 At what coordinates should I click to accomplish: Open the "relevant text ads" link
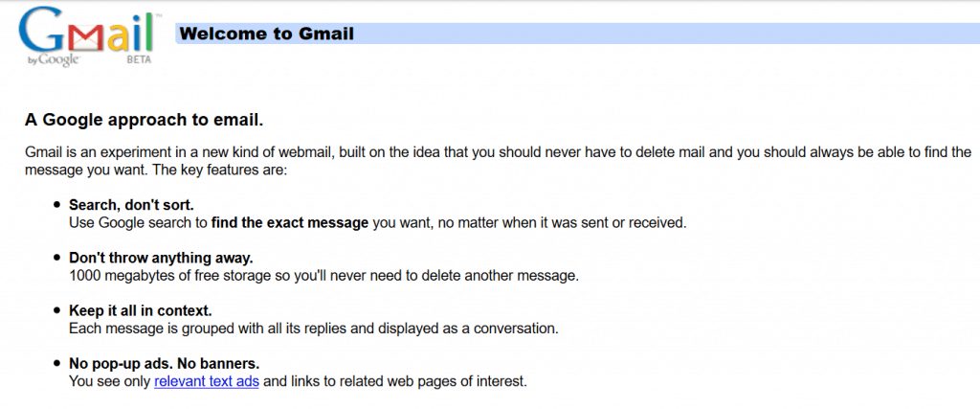pyautogui.click(x=207, y=381)
